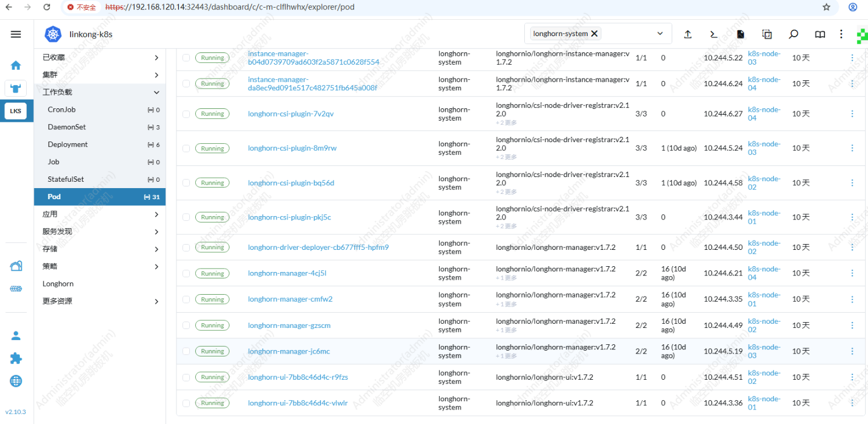Image resolution: width=868 pixels, height=424 pixels.
Task: Click the browser address bar URL
Action: 230,8
